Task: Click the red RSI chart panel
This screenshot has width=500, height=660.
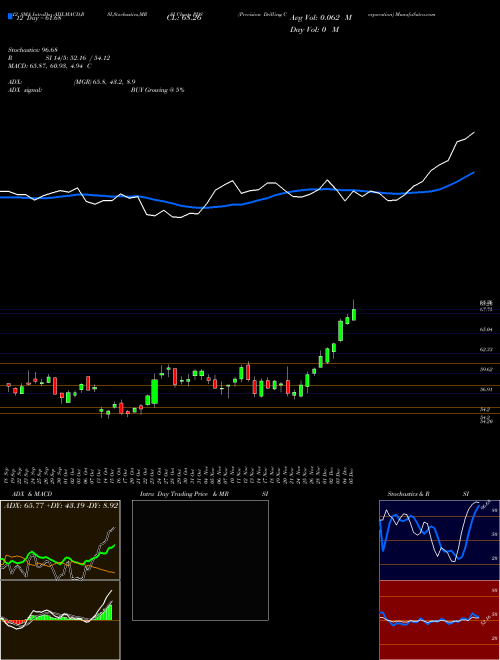Action: (439, 620)
